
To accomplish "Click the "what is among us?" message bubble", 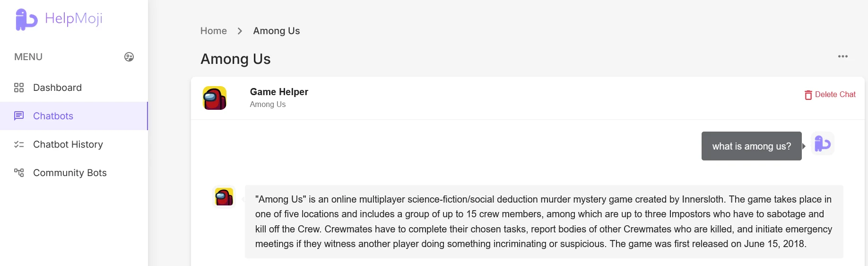I will pyautogui.click(x=751, y=146).
